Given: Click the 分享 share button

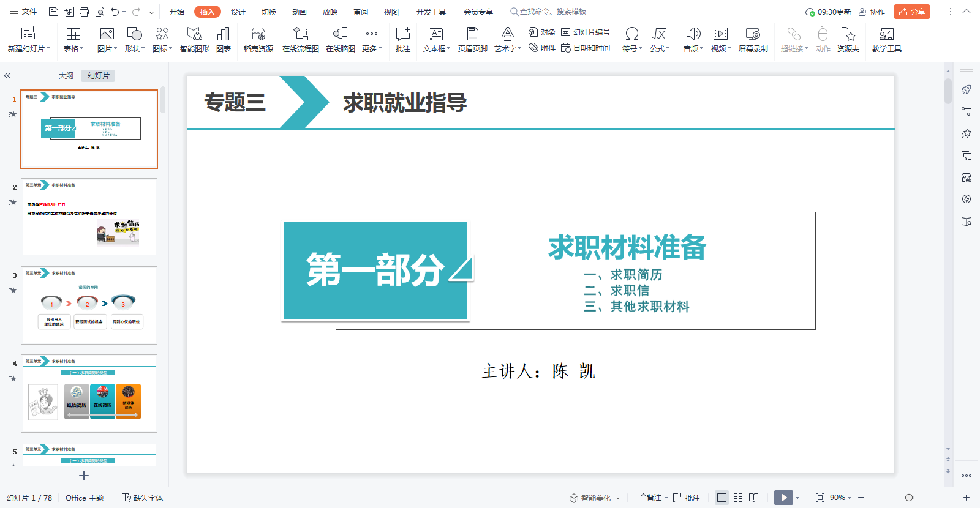Looking at the screenshot, I should pyautogui.click(x=911, y=12).
